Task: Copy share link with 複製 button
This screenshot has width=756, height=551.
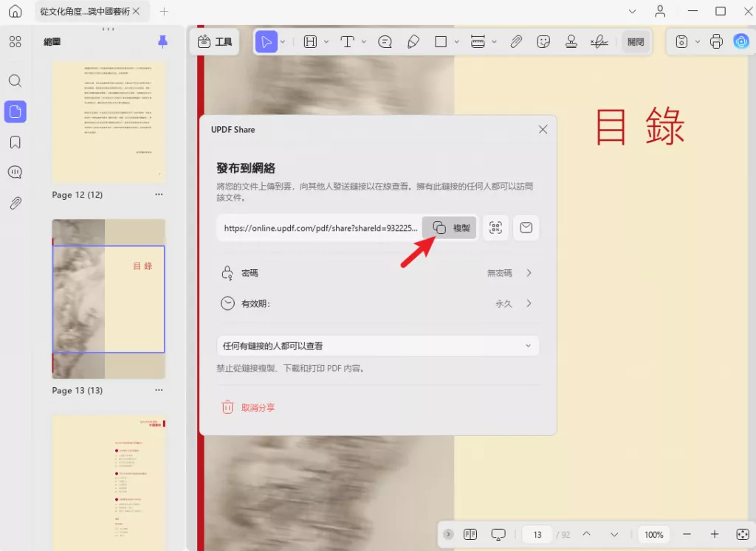Action: click(450, 228)
